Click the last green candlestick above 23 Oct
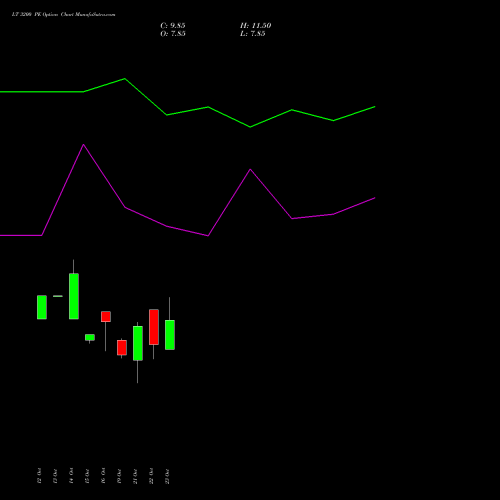 170,335
